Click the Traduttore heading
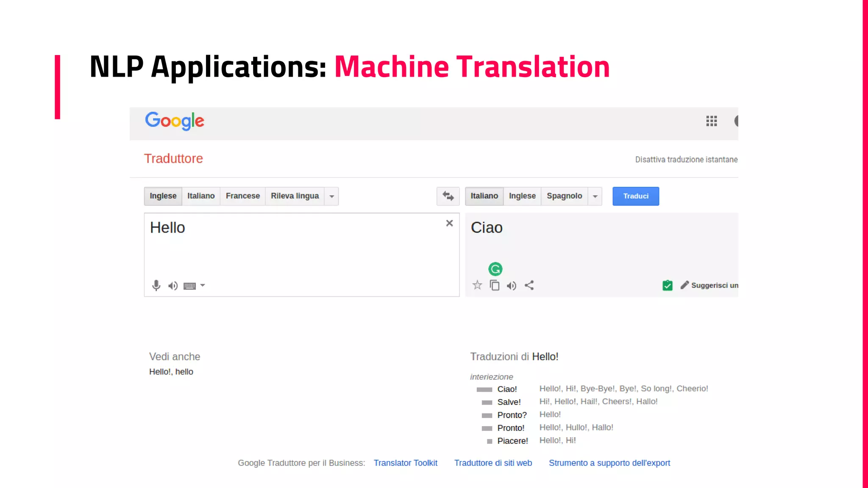868x488 pixels. tap(173, 158)
